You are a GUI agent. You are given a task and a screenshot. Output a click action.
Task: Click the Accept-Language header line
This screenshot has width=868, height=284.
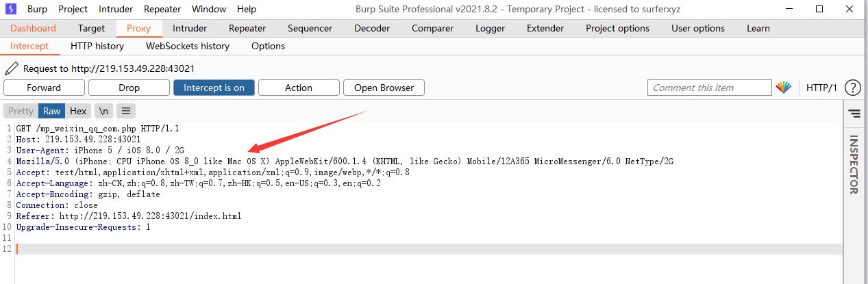199,183
